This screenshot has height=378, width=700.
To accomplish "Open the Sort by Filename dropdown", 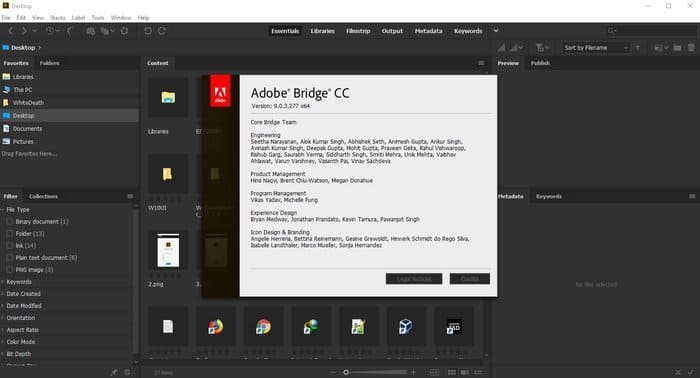I will coord(596,48).
